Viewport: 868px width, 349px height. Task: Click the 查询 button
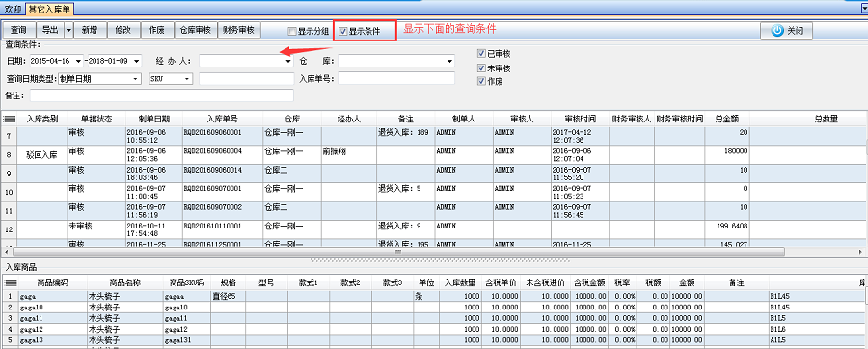point(19,31)
